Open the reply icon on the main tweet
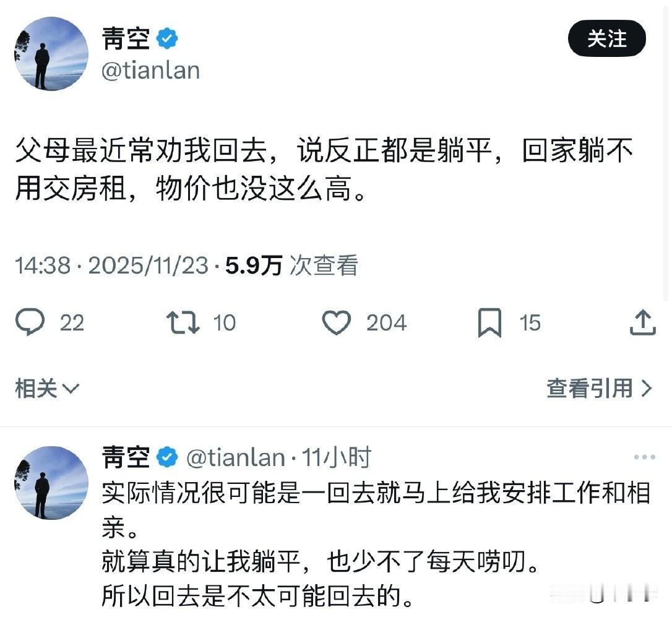 click(x=31, y=322)
